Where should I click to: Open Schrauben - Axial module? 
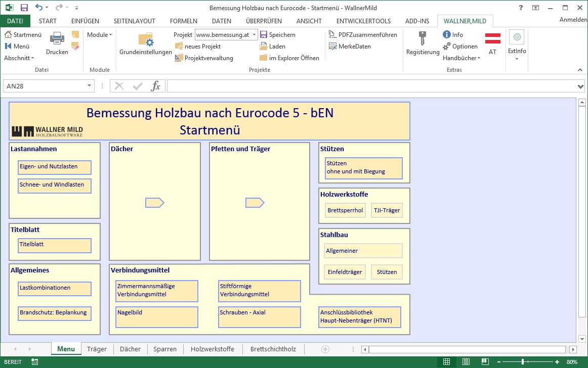(x=260, y=317)
